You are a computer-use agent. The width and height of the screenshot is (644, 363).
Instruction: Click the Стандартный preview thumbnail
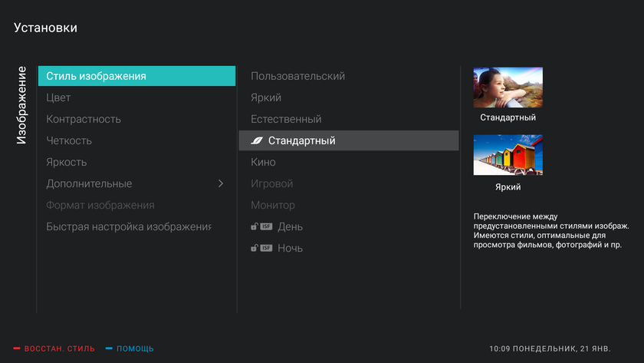coord(508,87)
